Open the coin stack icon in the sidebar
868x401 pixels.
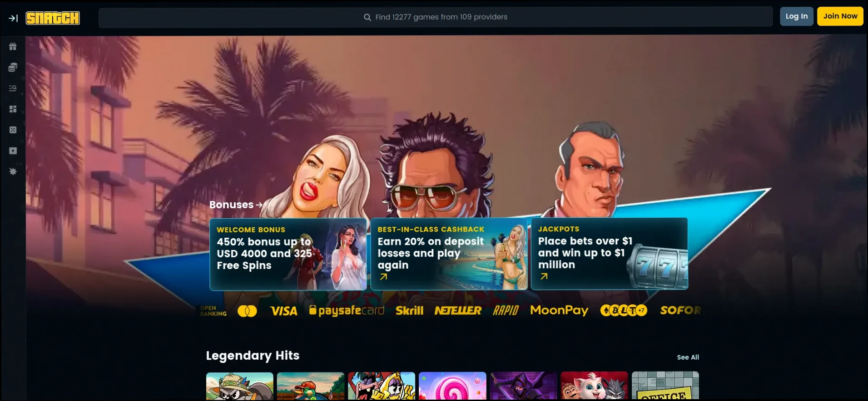point(13,67)
